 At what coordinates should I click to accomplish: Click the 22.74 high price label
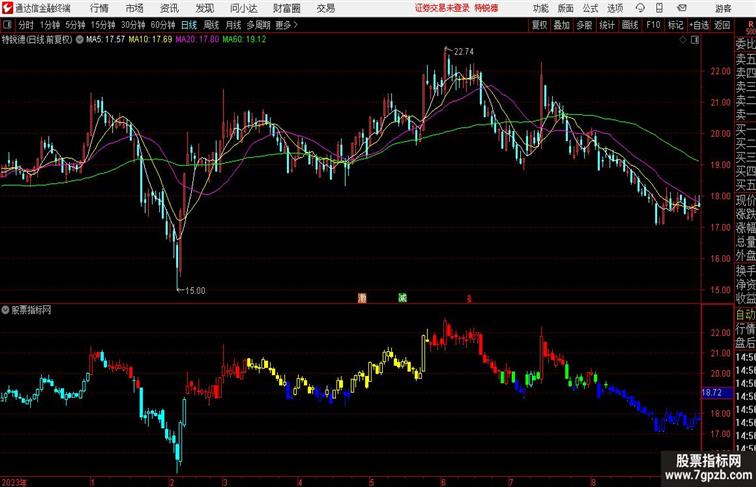(463, 52)
